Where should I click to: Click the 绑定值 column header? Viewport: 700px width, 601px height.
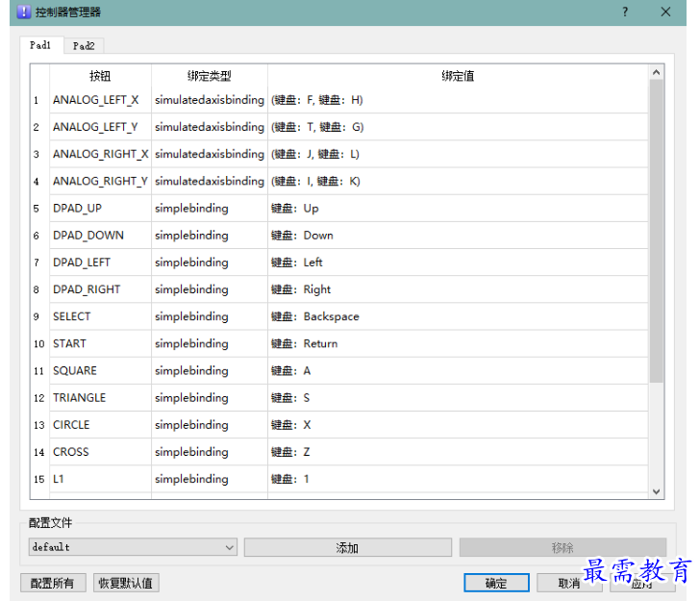(x=458, y=76)
